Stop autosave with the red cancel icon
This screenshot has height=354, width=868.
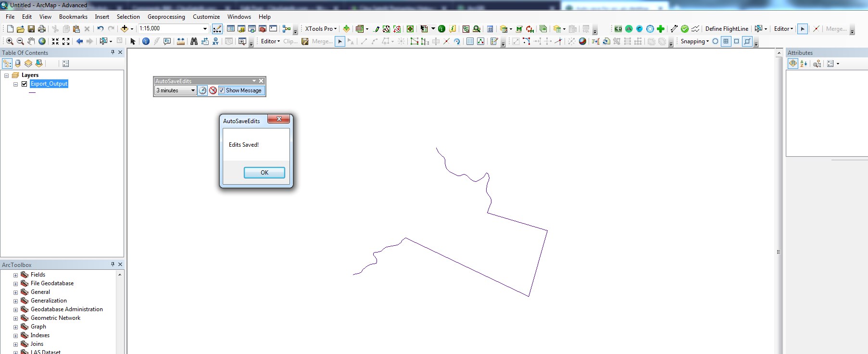[x=213, y=90]
